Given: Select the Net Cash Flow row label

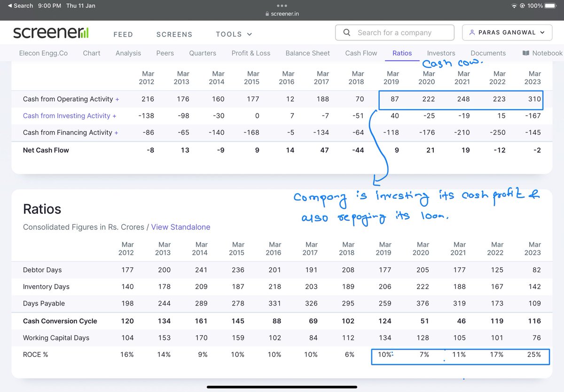Looking at the screenshot, I should click(x=46, y=150).
